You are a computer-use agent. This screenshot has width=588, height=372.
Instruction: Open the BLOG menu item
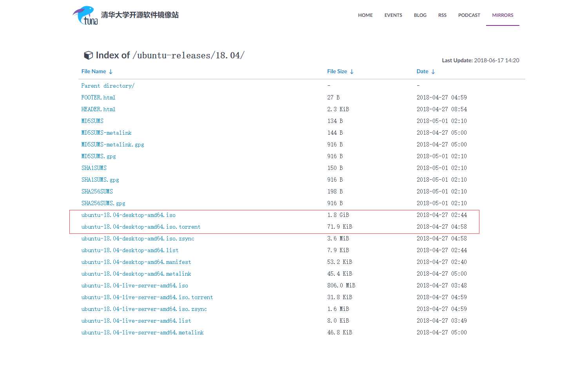(x=420, y=15)
